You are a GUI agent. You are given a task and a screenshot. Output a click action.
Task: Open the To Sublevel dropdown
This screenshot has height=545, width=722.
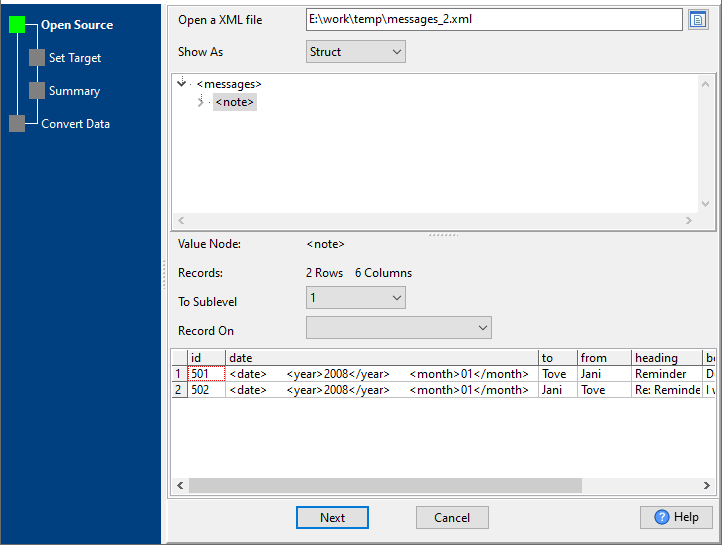click(355, 298)
